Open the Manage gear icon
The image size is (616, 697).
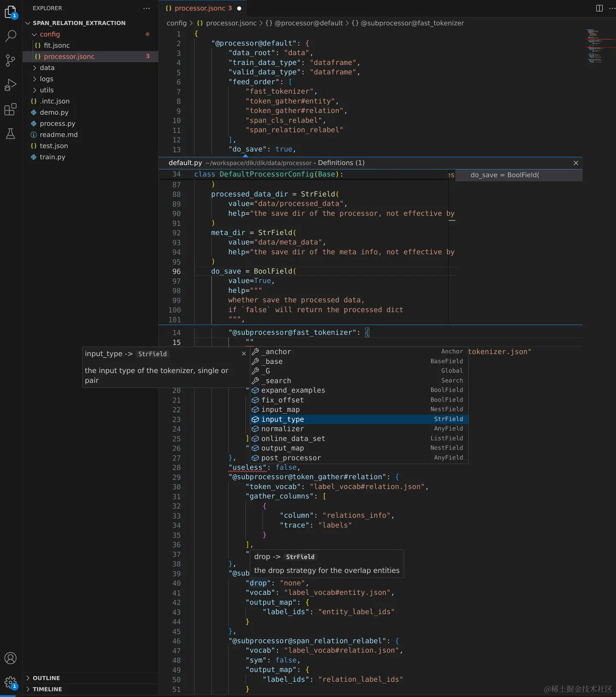click(x=11, y=682)
